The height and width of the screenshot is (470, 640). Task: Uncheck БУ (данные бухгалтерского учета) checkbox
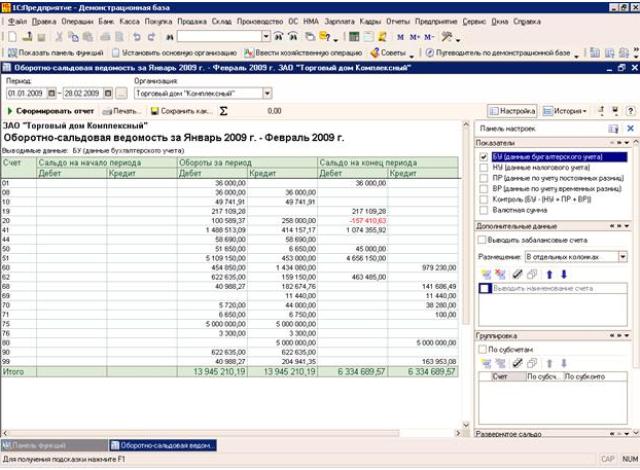tap(484, 157)
